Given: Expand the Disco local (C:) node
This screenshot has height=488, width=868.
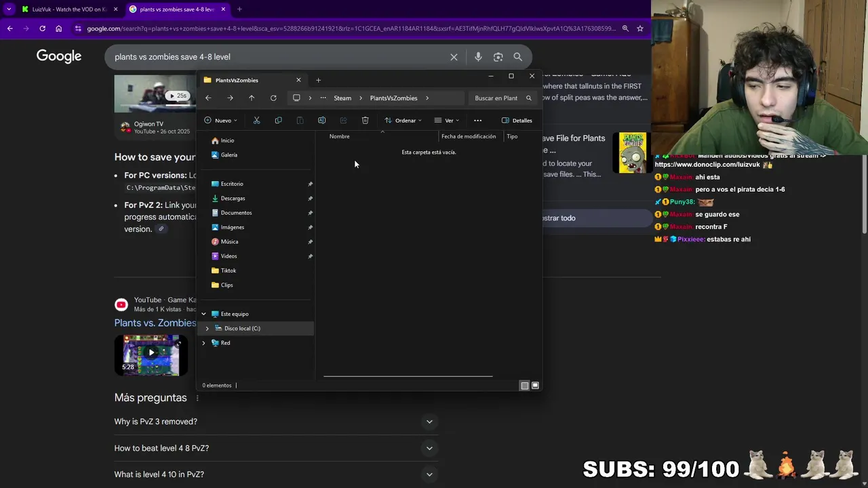Looking at the screenshot, I should (207, 329).
